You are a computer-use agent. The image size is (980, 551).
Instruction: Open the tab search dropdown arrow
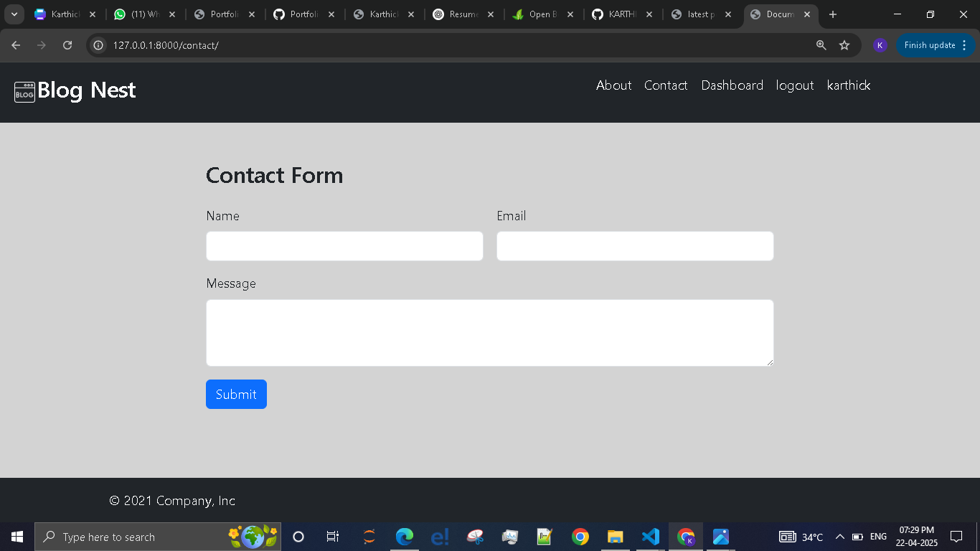coord(14,14)
